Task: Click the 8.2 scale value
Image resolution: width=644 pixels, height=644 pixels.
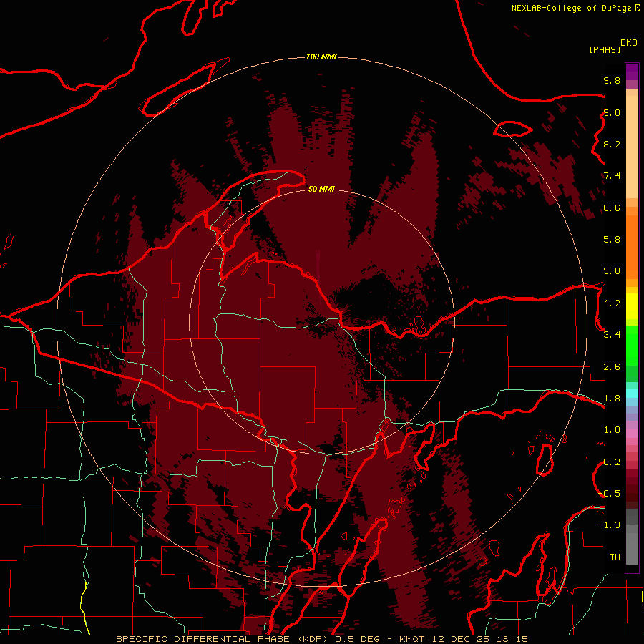Action: (612, 144)
